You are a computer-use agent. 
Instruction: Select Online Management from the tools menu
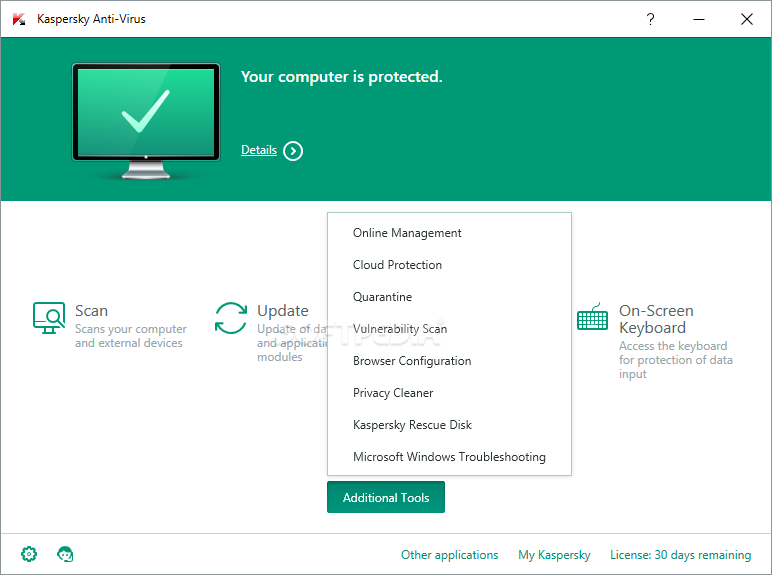pos(449,233)
